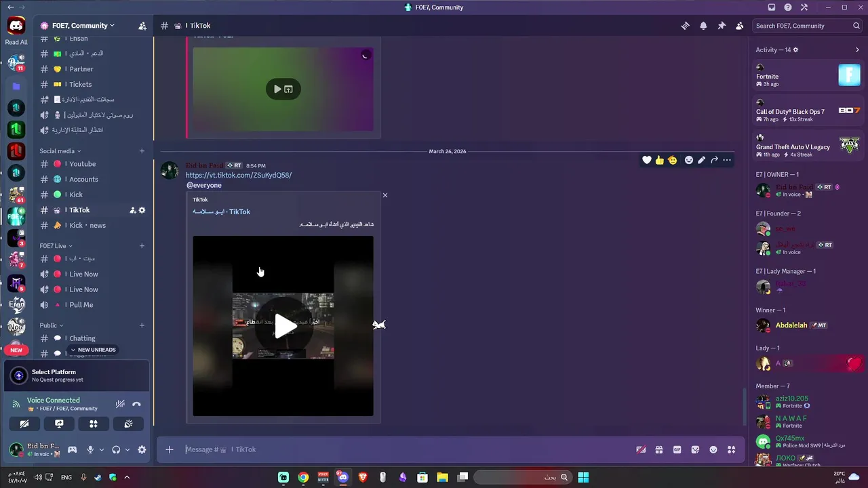Edit the message with the pencil icon

coord(702,160)
